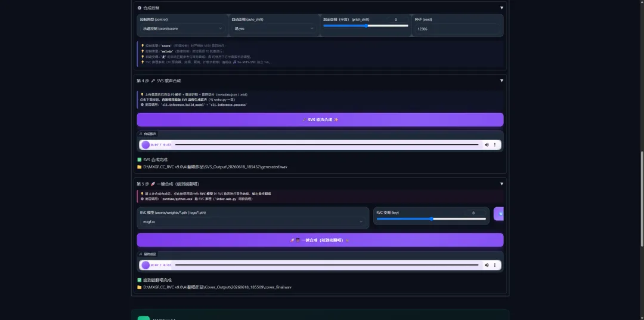Click the generated.wav output path text
The image size is (644, 320).
click(x=215, y=167)
